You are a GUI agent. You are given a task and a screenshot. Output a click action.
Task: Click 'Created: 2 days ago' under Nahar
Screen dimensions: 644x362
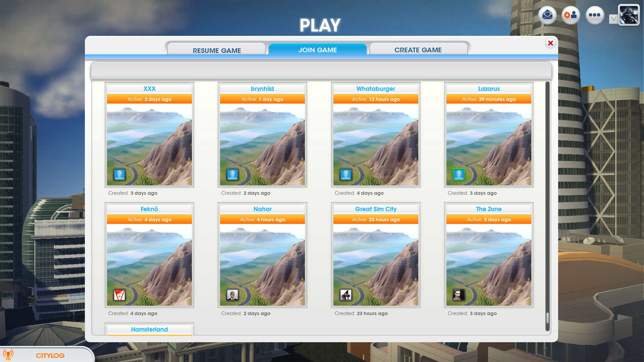click(246, 313)
